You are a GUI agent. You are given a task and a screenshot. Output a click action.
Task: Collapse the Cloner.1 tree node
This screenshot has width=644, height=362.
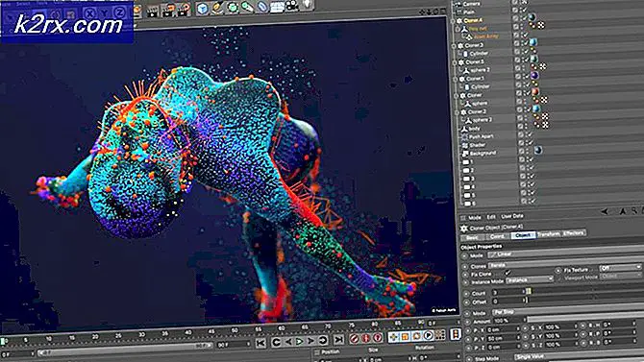click(x=456, y=79)
